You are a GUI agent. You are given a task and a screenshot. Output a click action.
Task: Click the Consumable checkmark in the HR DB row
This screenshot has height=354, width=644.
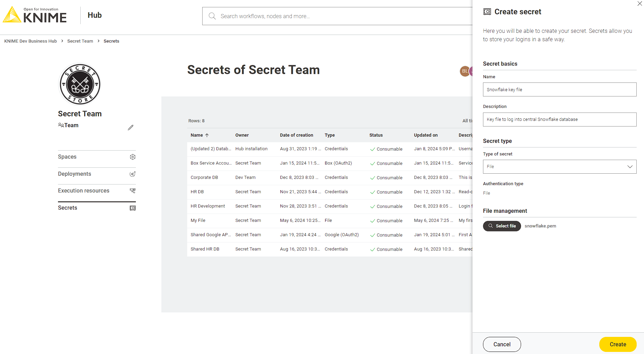pos(373,192)
